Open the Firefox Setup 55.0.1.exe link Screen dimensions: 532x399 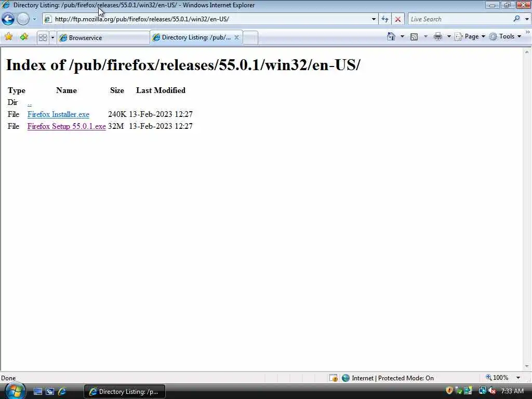click(x=66, y=126)
